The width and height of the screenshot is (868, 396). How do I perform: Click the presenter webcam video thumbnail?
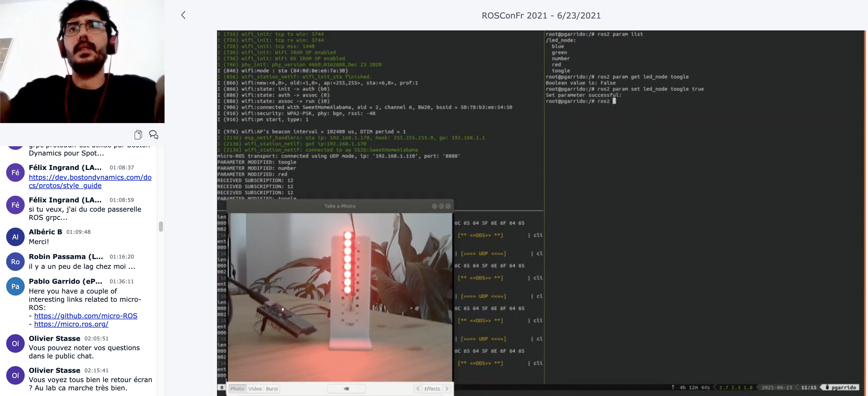tap(82, 61)
